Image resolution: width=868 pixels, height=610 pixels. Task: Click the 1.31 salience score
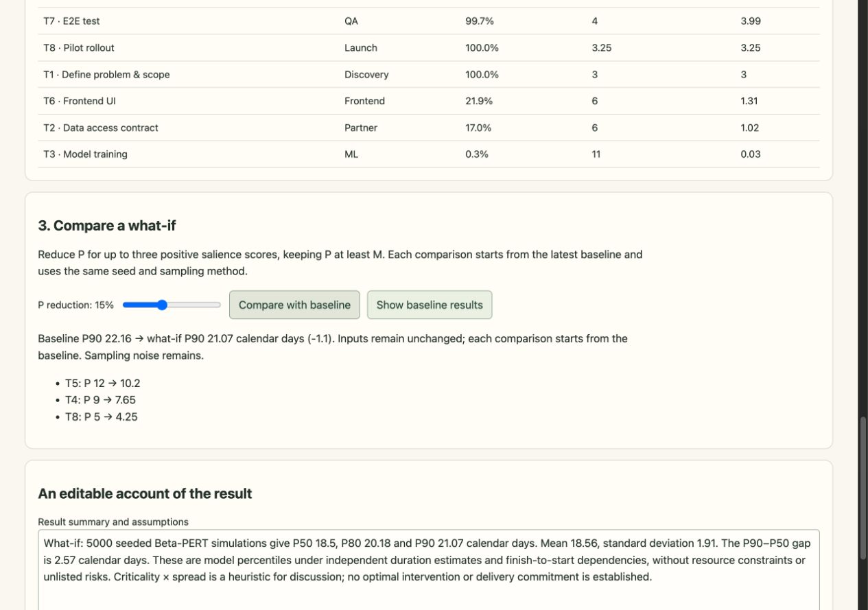(x=749, y=101)
